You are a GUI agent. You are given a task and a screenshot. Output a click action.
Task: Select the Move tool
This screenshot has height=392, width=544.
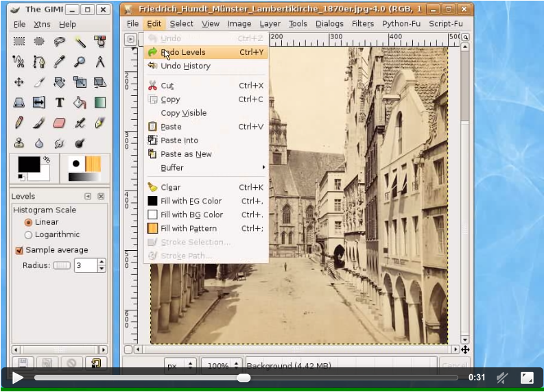coord(19,82)
